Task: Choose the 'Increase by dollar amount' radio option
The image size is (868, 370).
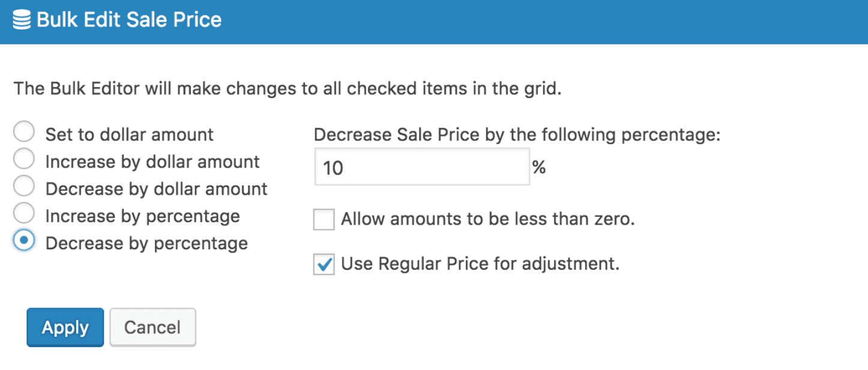Action: (24, 160)
